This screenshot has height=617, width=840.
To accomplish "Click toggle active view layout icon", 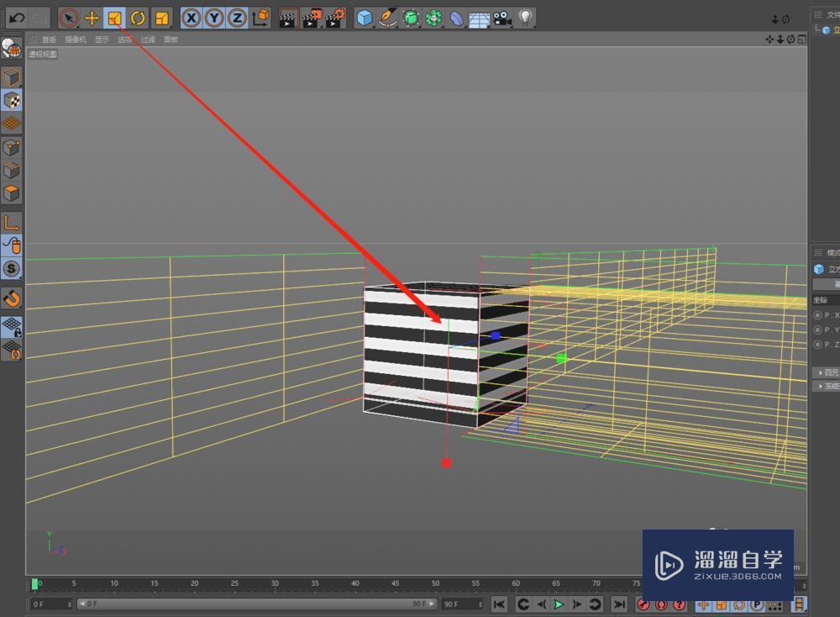I will coord(802,40).
